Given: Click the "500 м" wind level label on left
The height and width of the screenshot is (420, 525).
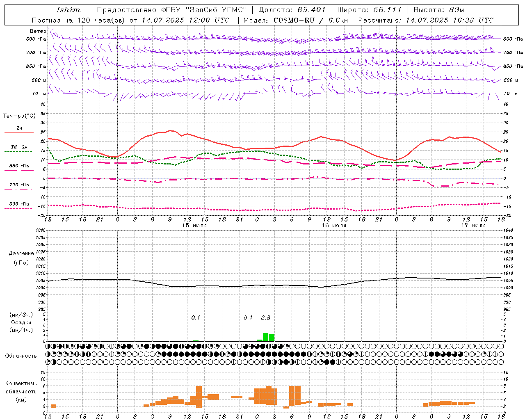Looking at the screenshot, I should pyautogui.click(x=39, y=80).
